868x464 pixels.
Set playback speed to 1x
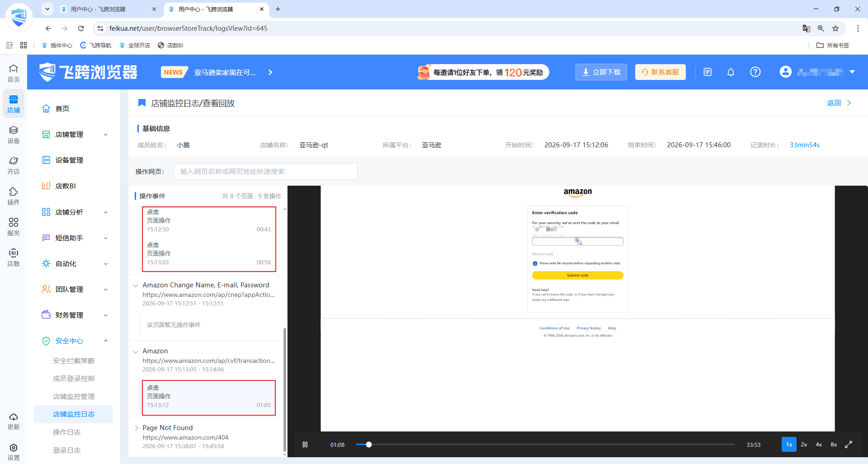pyautogui.click(x=789, y=445)
